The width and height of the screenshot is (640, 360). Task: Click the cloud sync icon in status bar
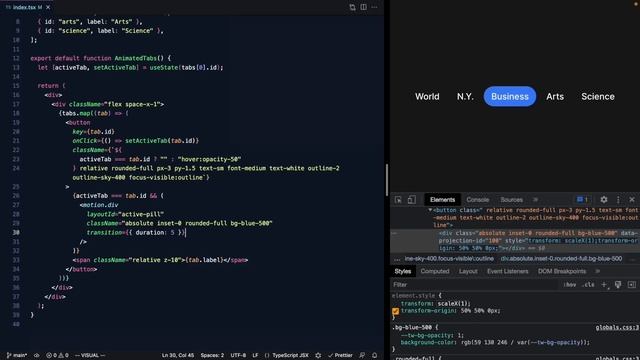click(x=36, y=356)
